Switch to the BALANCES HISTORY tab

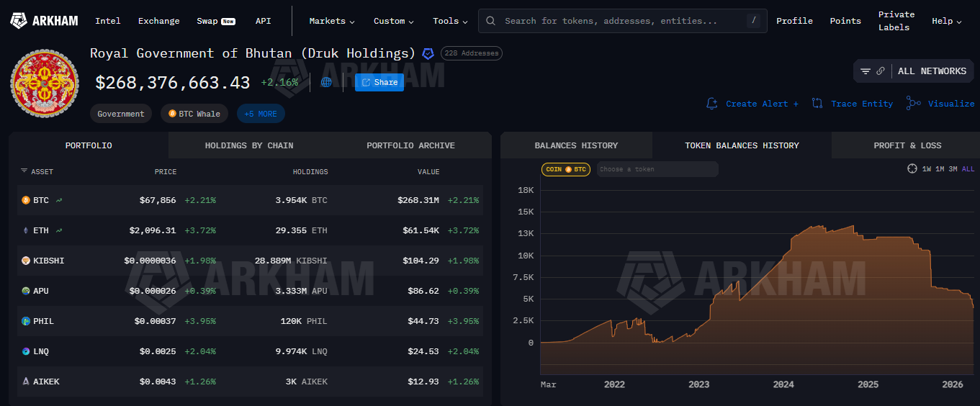[x=576, y=145]
